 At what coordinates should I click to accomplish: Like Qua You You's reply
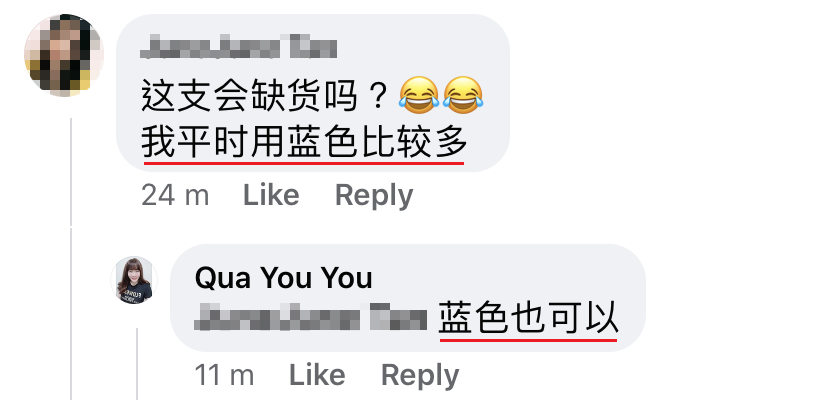[x=317, y=376]
